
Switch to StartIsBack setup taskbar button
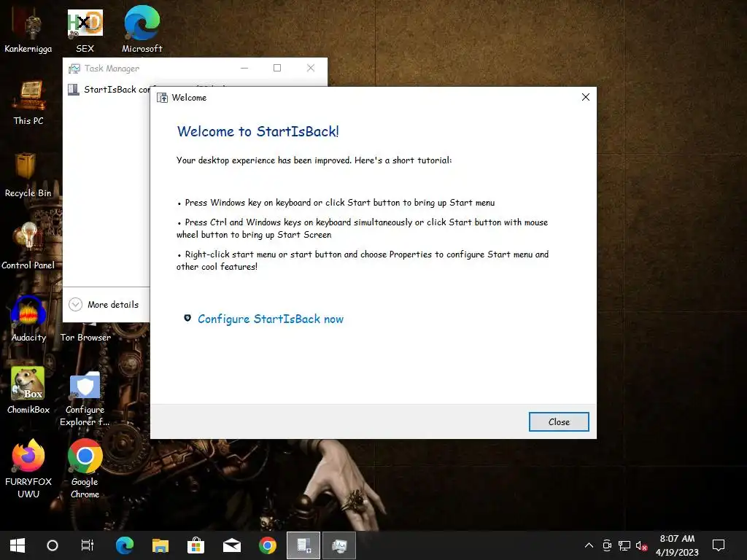coord(303,545)
